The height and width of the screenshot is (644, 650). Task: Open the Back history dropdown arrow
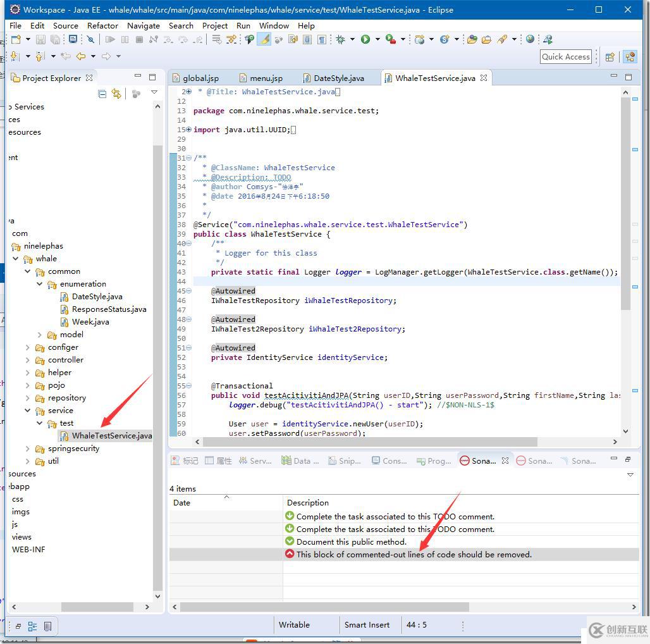click(x=94, y=56)
